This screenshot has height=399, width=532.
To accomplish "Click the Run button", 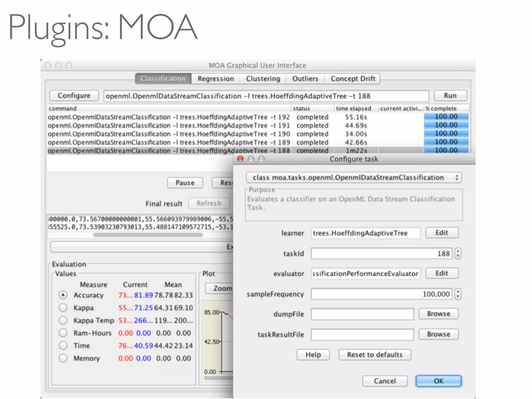I will pyautogui.click(x=450, y=96).
